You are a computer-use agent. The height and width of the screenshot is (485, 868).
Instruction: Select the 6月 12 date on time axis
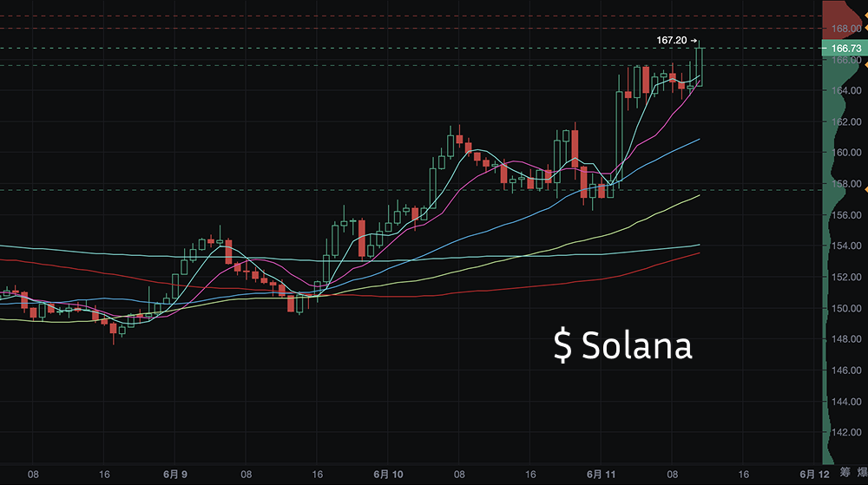(813, 475)
